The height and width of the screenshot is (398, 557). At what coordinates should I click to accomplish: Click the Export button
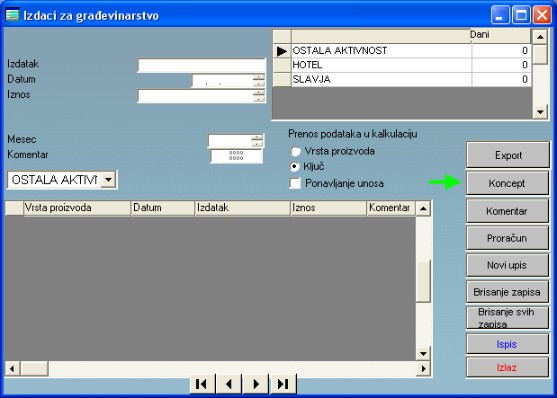(x=508, y=155)
